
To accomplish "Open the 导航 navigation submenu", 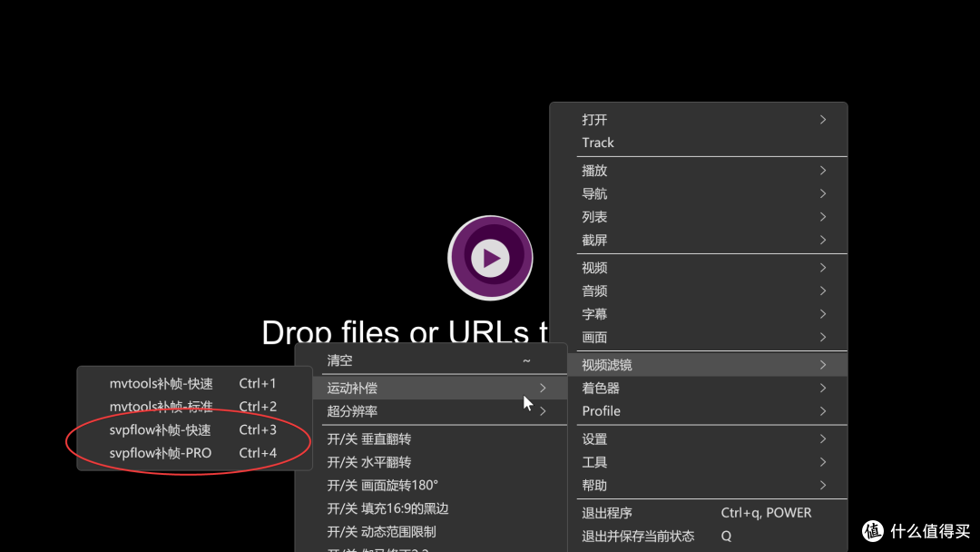I will coord(698,193).
